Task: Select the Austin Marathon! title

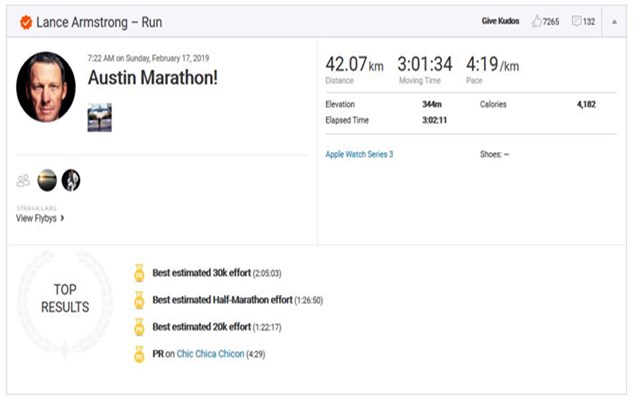Action: tap(153, 78)
